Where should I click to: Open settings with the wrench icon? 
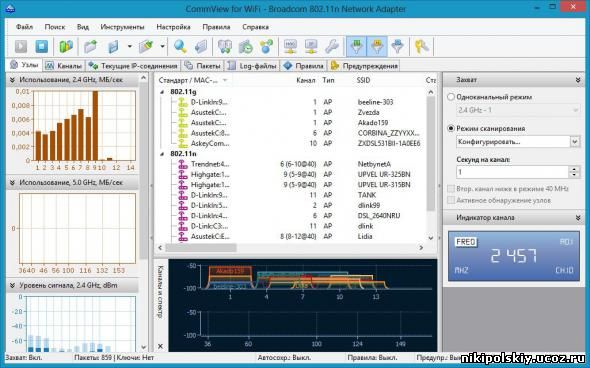[332, 46]
